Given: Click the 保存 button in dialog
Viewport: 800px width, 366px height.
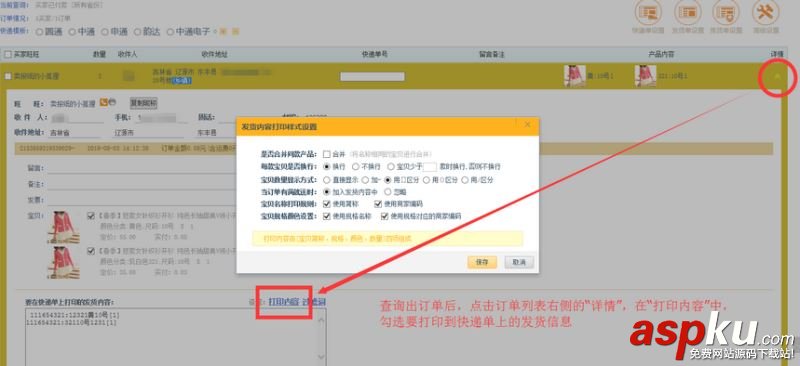Looking at the screenshot, I should [x=482, y=262].
